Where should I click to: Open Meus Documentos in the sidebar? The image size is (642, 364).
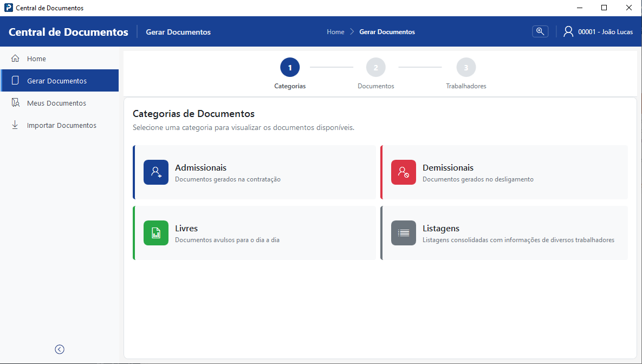[x=60, y=103]
